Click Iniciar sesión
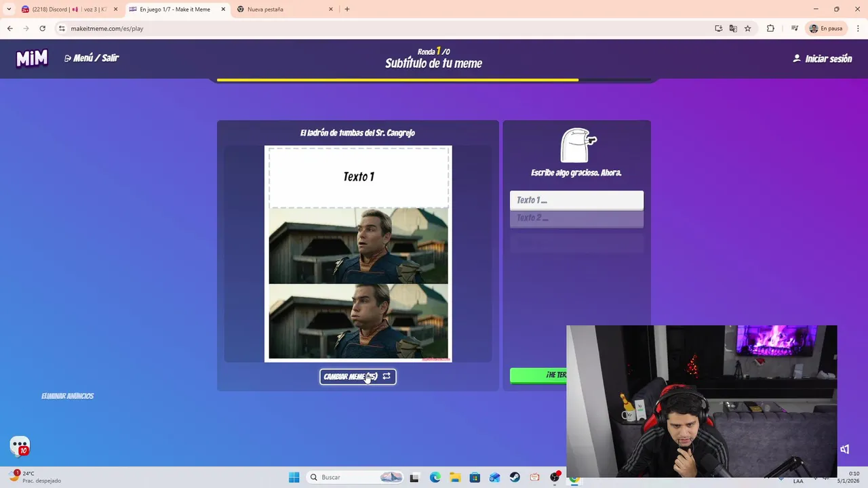Image resolution: width=868 pixels, height=488 pixels. [x=822, y=59]
